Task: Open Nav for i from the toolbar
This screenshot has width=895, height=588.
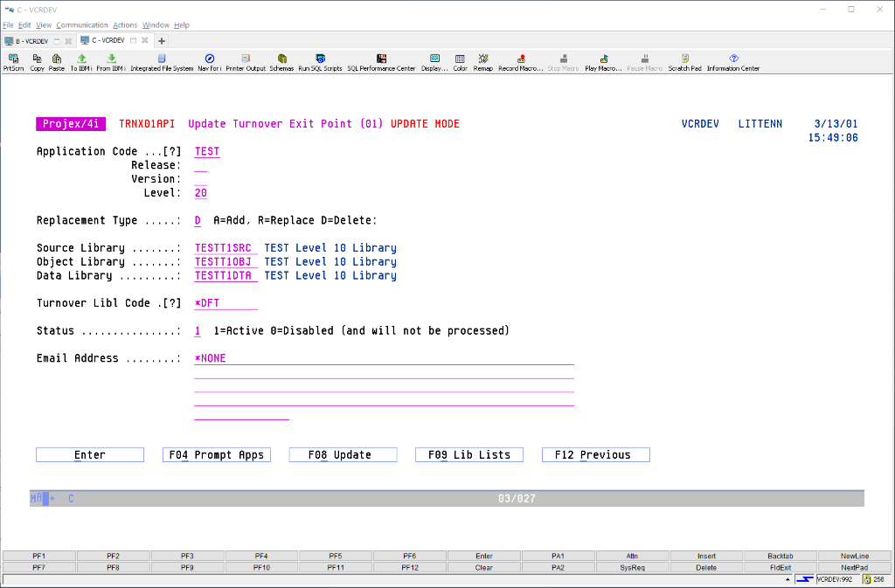Action: [210, 62]
